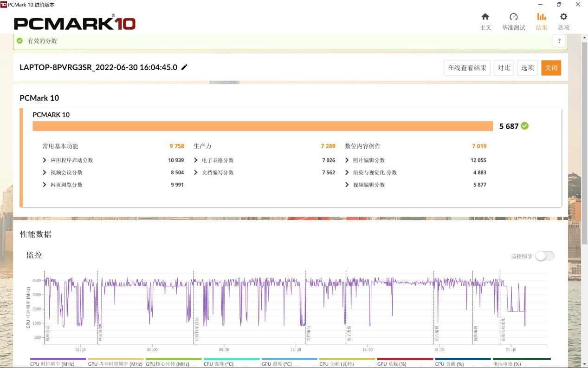Viewport: 588px width, 368px height.
Task: Open options (选项) gear icon
Action: [563, 17]
